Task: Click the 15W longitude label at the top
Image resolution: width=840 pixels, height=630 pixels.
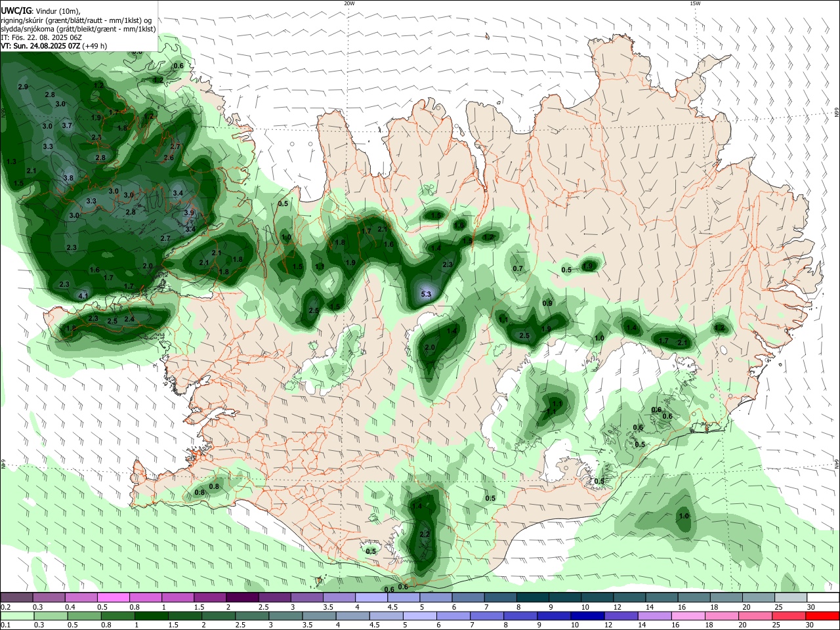Action: click(x=695, y=3)
